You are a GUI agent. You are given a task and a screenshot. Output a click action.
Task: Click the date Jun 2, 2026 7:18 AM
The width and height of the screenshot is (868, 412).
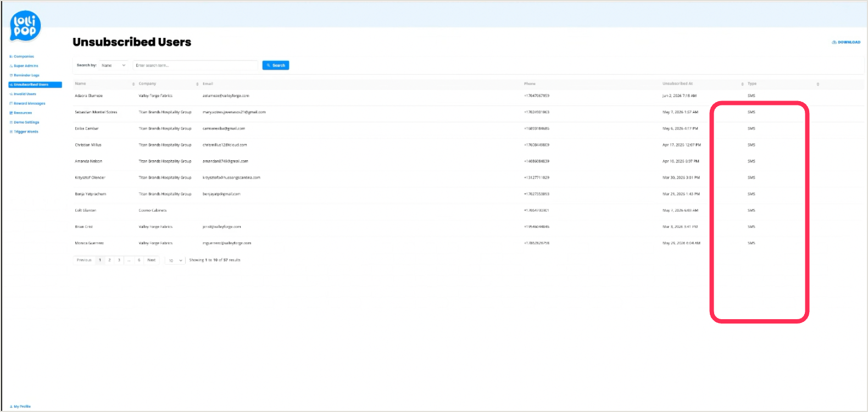click(680, 96)
